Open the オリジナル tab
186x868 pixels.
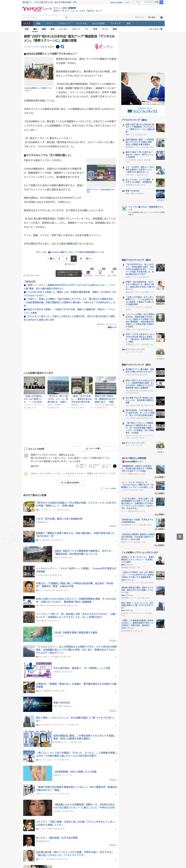tap(81, 24)
